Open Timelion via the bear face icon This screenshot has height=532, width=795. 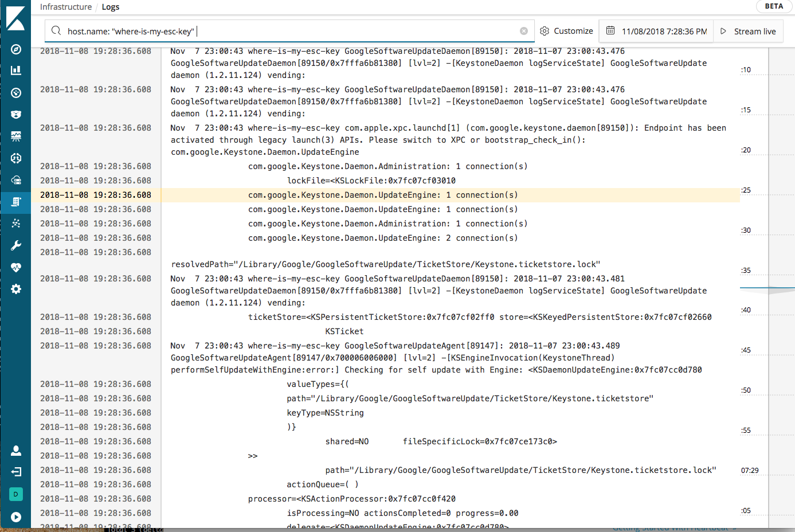(x=16, y=115)
